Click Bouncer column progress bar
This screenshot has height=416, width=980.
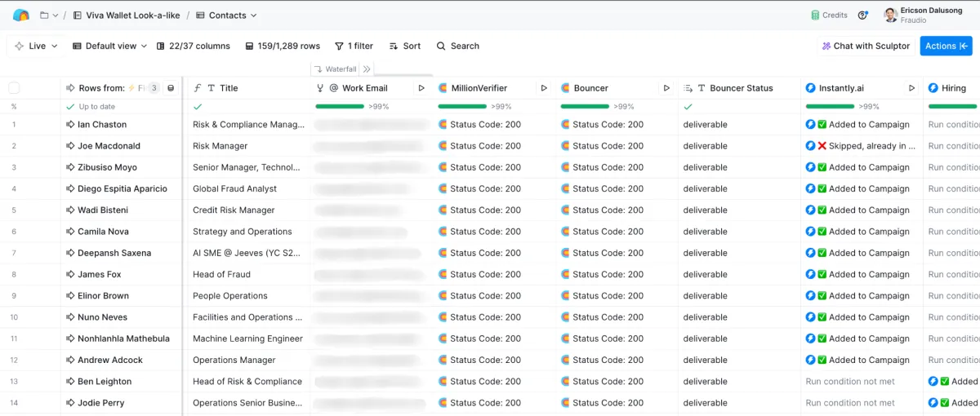tap(585, 106)
